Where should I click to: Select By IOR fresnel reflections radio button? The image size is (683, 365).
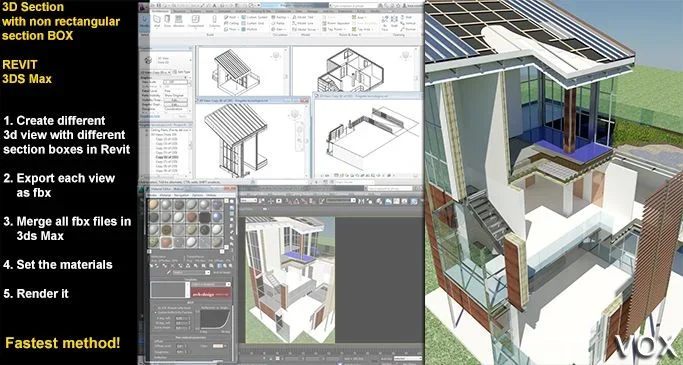[x=156, y=308]
